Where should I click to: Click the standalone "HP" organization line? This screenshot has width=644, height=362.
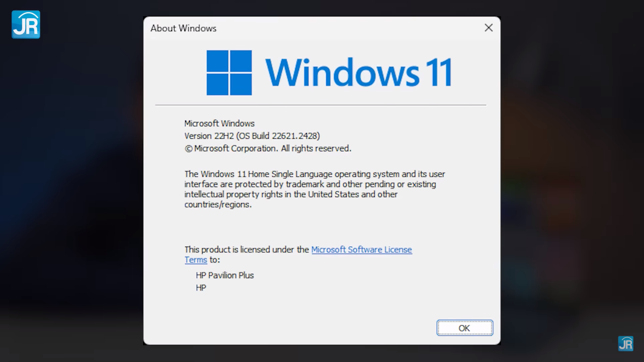coord(201,288)
